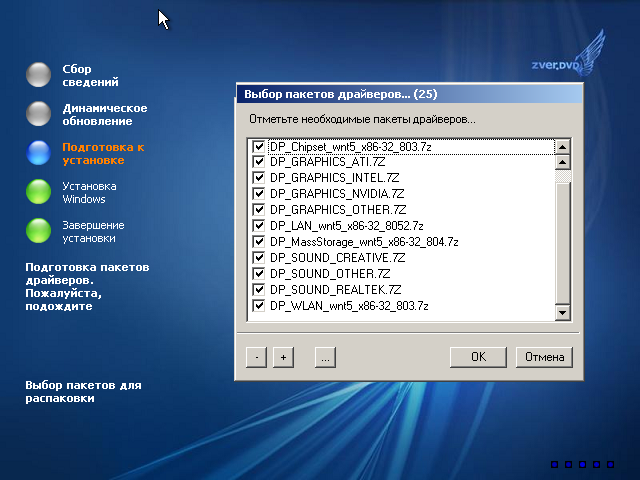The width and height of the screenshot is (640, 480).
Task: Select DP_WLAN_wnt5_x86-32_803.7z row text
Action: (x=349, y=305)
